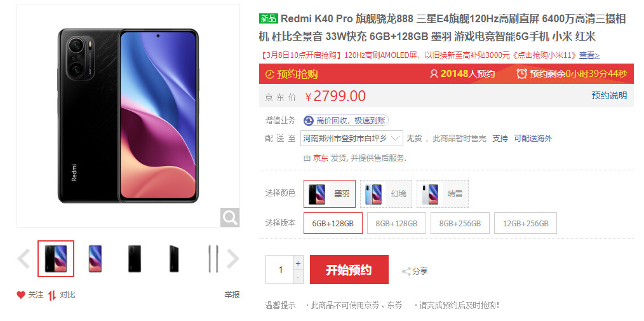The width and height of the screenshot is (644, 321).
Task: Show previous thumbnails with left arrow
Action: (x=23, y=259)
